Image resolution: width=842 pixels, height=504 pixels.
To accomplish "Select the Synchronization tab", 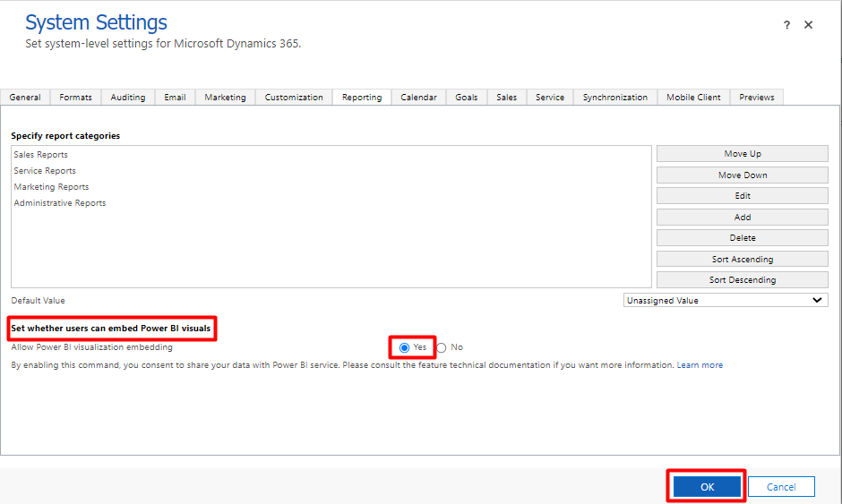I will pyautogui.click(x=615, y=98).
